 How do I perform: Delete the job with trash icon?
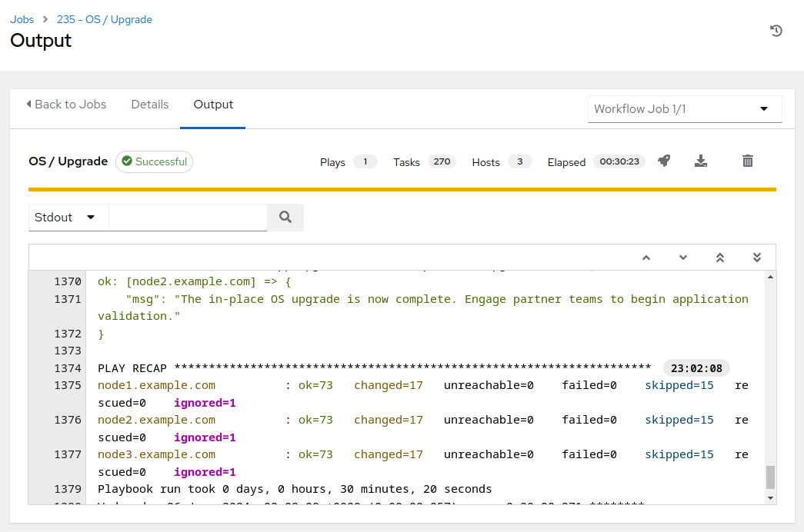pyautogui.click(x=748, y=161)
